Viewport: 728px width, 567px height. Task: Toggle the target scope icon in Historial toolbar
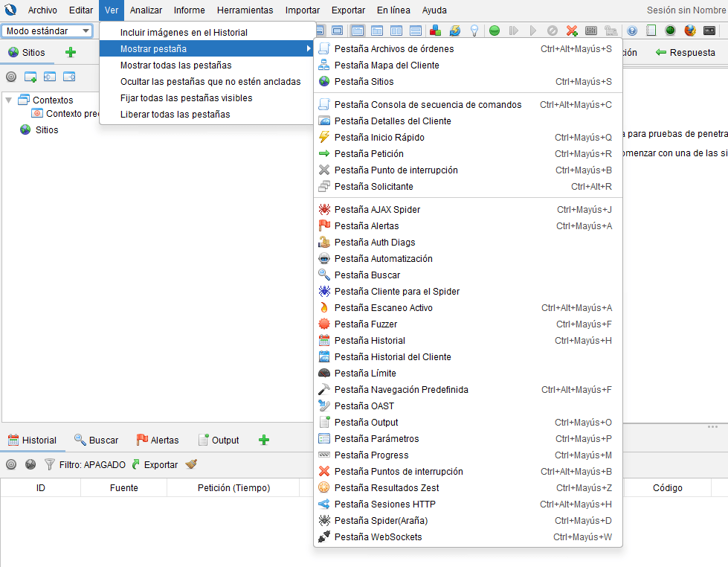pyautogui.click(x=11, y=464)
